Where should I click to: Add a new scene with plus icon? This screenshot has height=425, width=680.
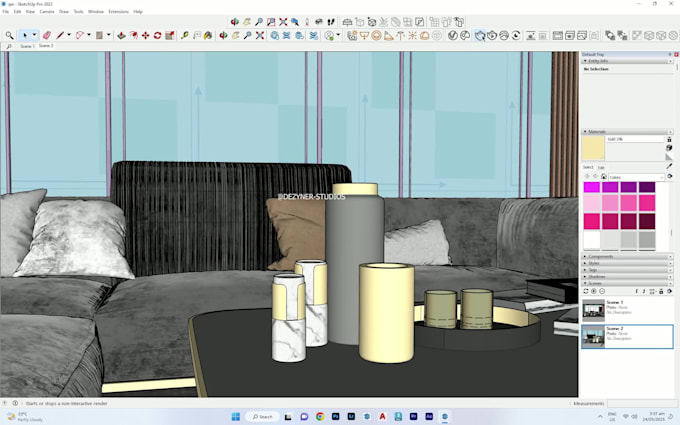tap(594, 291)
